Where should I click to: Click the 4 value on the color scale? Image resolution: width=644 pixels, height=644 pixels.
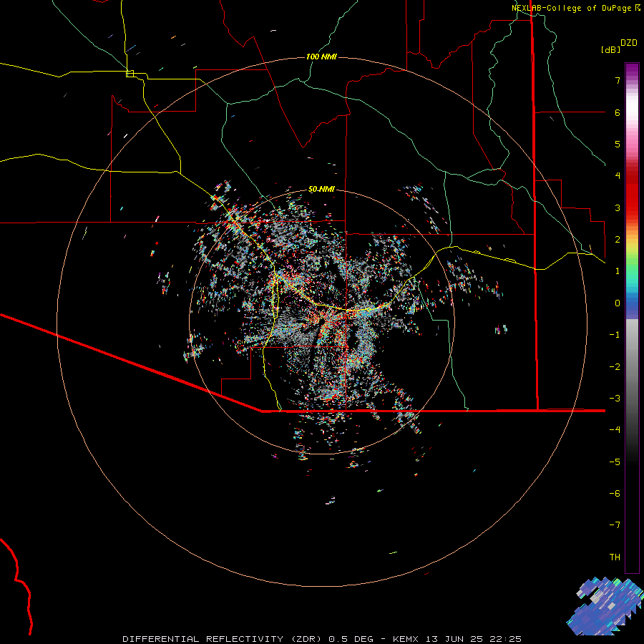[x=618, y=176]
